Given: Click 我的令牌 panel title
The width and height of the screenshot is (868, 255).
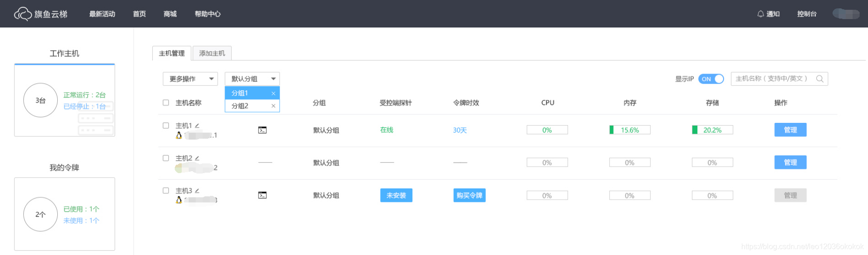Looking at the screenshot, I should click(x=64, y=168).
